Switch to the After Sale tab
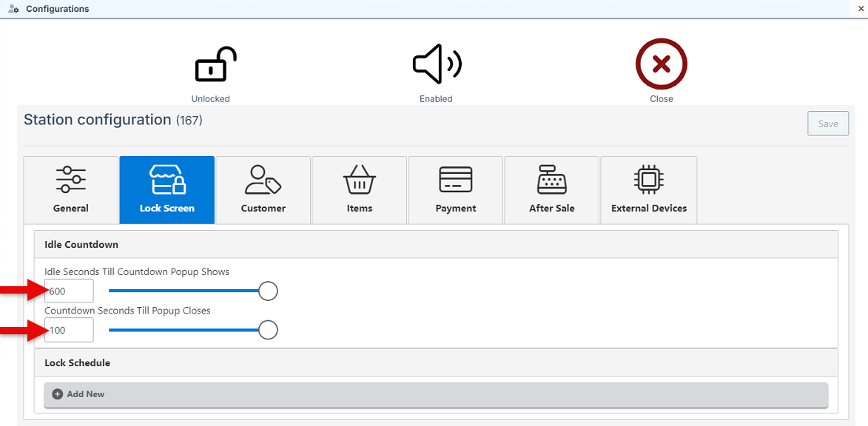Screen dimensions: 868x426 coord(552,189)
